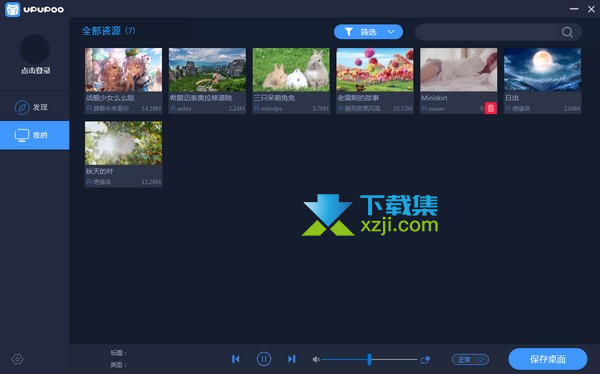Click author name axles
Image resolution: width=600 pixels, height=374 pixels.
click(184, 109)
